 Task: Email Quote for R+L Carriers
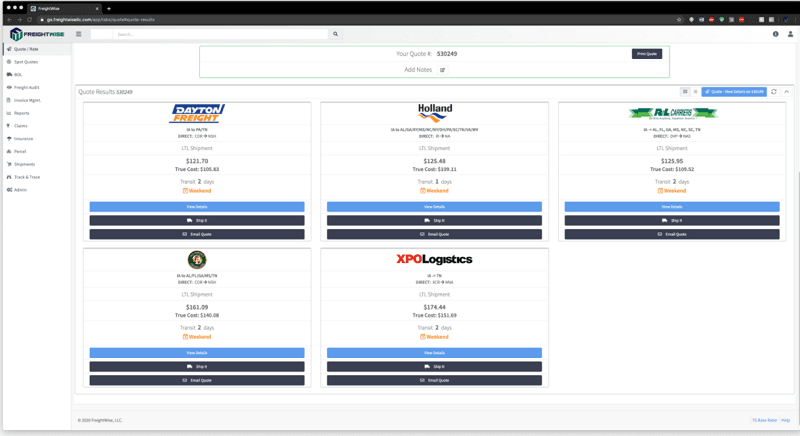pos(672,234)
